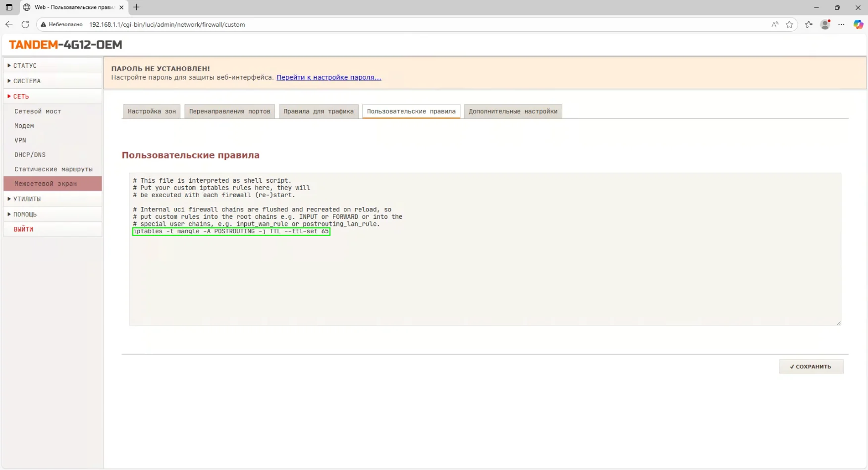Expand the ПОМОЩЬ sidebar section
Screen dimensions: 868x470
[25, 214]
